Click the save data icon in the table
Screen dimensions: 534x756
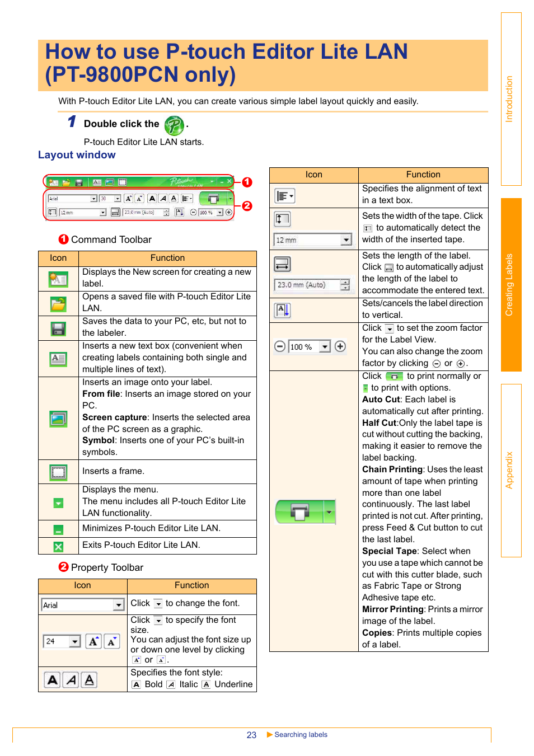point(58,328)
